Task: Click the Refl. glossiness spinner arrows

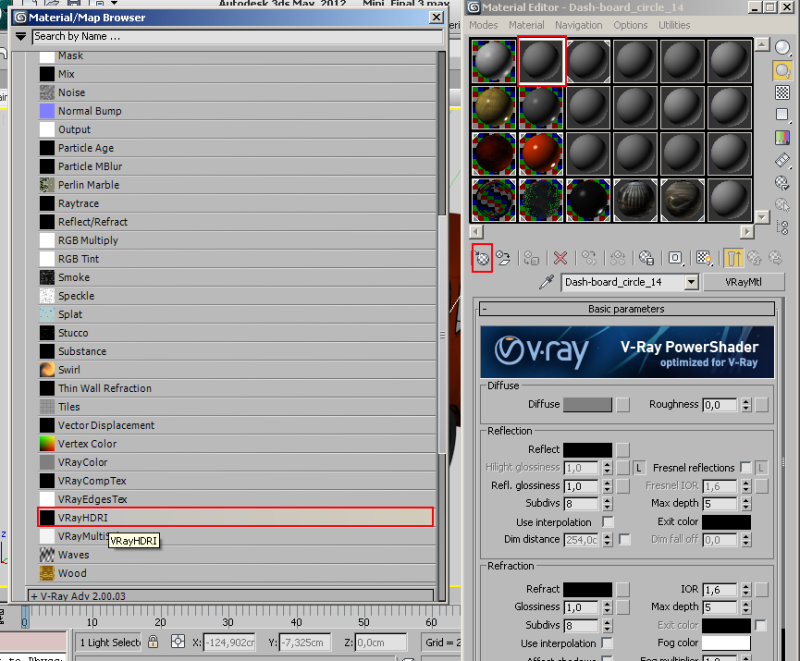Action: pyautogui.click(x=607, y=487)
